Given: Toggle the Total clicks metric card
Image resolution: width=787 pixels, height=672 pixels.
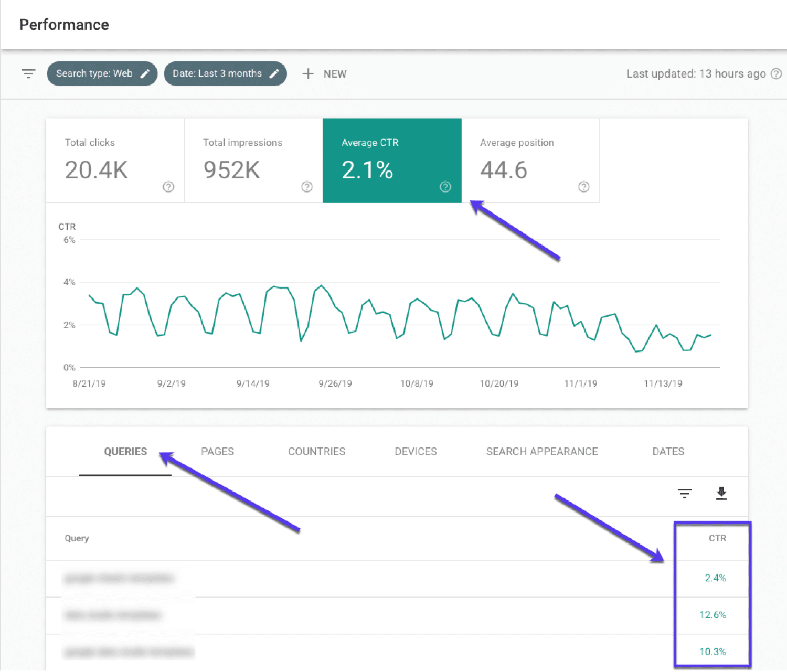Looking at the screenshot, I should click(115, 161).
